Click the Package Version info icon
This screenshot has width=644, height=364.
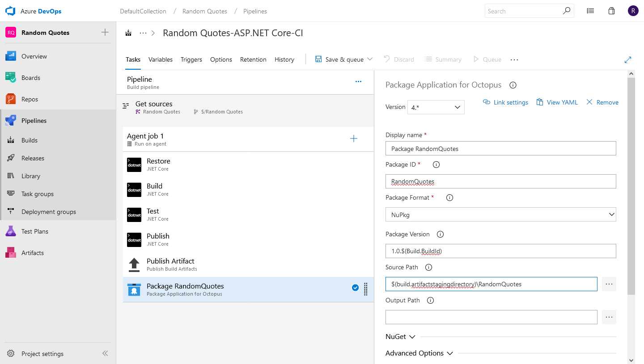pyautogui.click(x=440, y=234)
